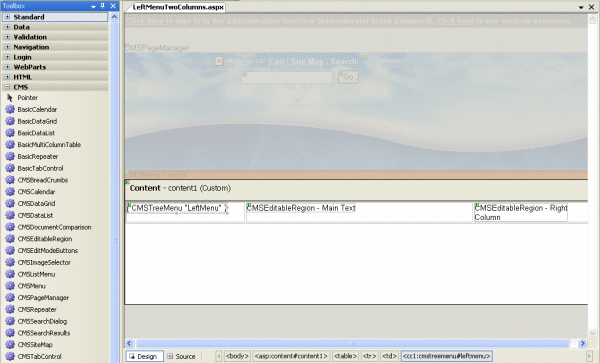The width and height of the screenshot is (600, 363).
Task: Choose the CMSSearchDialog control icon
Action: click(10, 321)
